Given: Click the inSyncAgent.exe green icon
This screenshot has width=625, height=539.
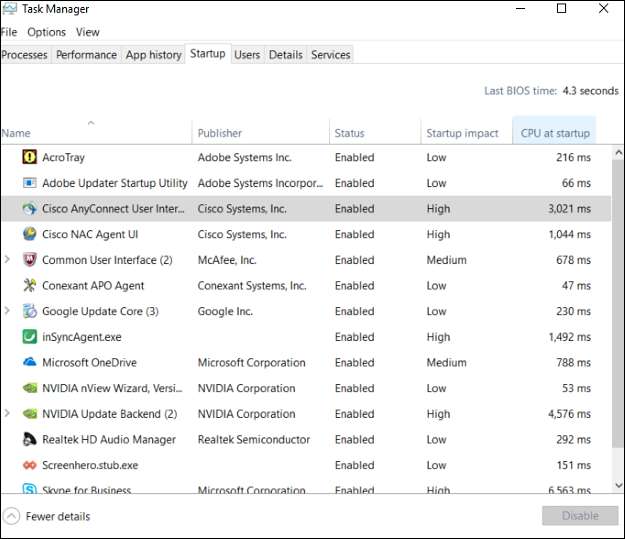Looking at the screenshot, I should (x=29, y=337).
